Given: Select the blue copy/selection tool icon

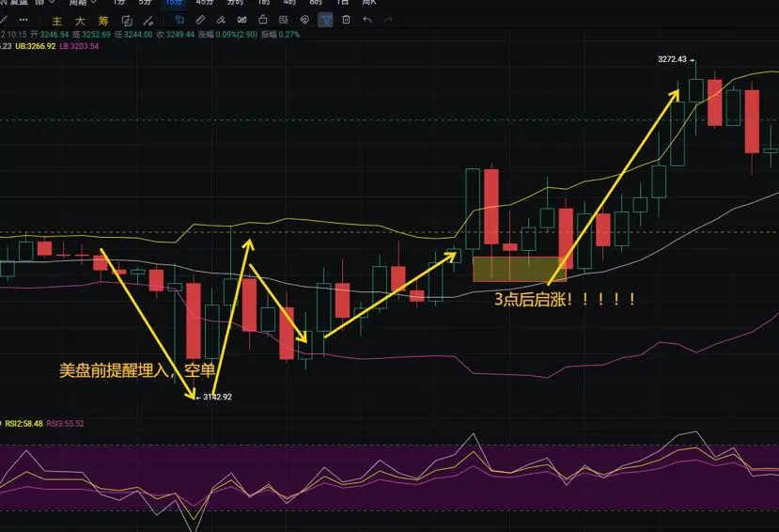Looking at the screenshot, I should point(179,20).
